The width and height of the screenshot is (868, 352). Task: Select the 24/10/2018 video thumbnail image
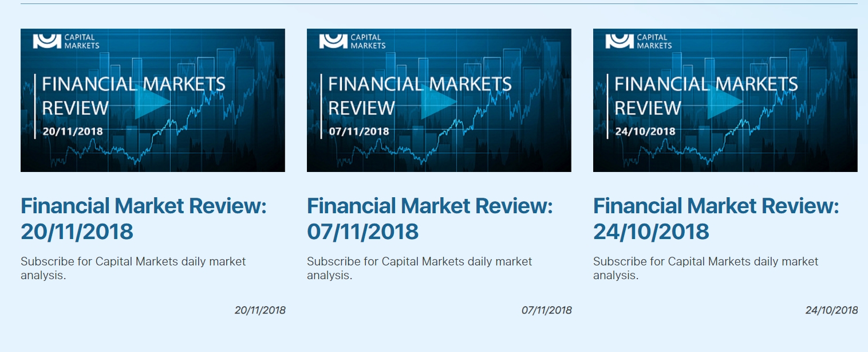(725, 100)
